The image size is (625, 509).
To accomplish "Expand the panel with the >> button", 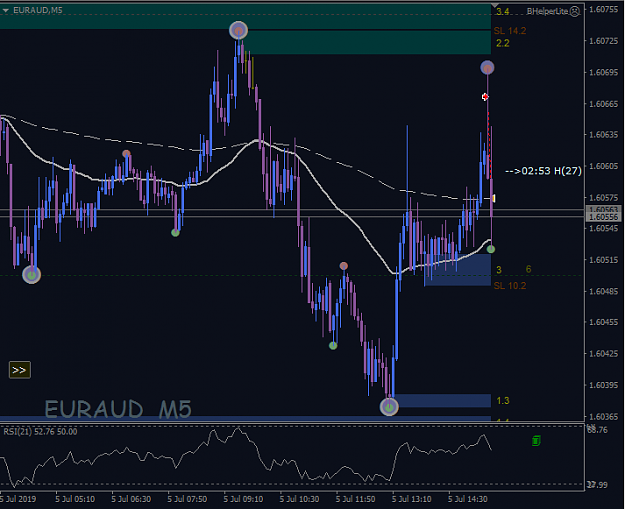I will click(x=20, y=370).
